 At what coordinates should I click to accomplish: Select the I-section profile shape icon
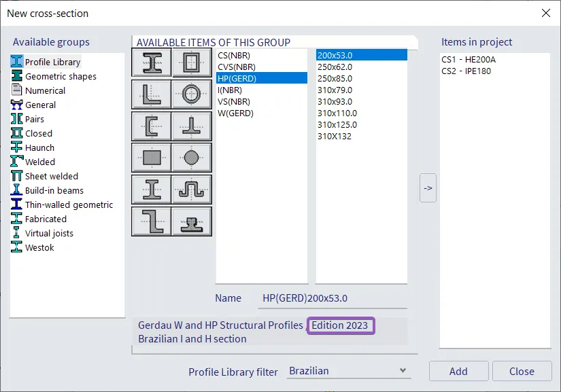(x=151, y=64)
